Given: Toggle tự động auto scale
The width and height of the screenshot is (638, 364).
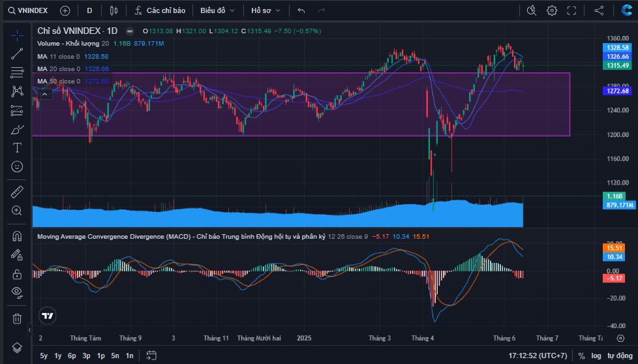Looking at the screenshot, I should pyautogui.click(x=620, y=356).
